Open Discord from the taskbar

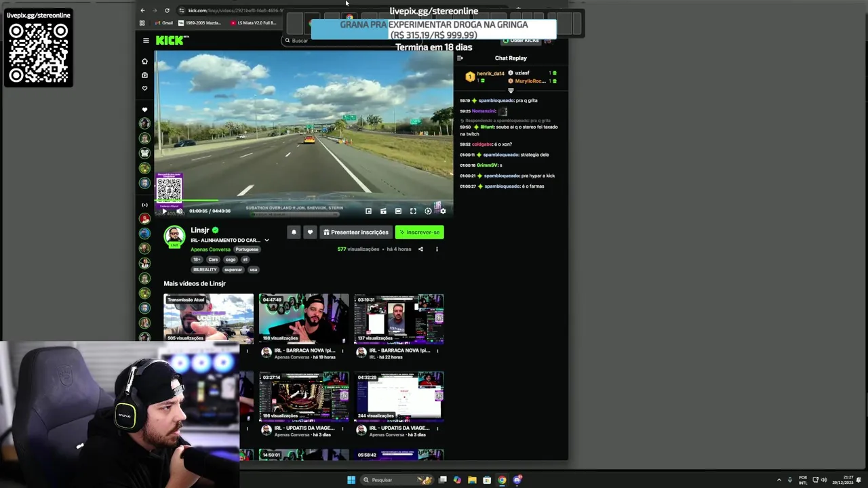517,480
